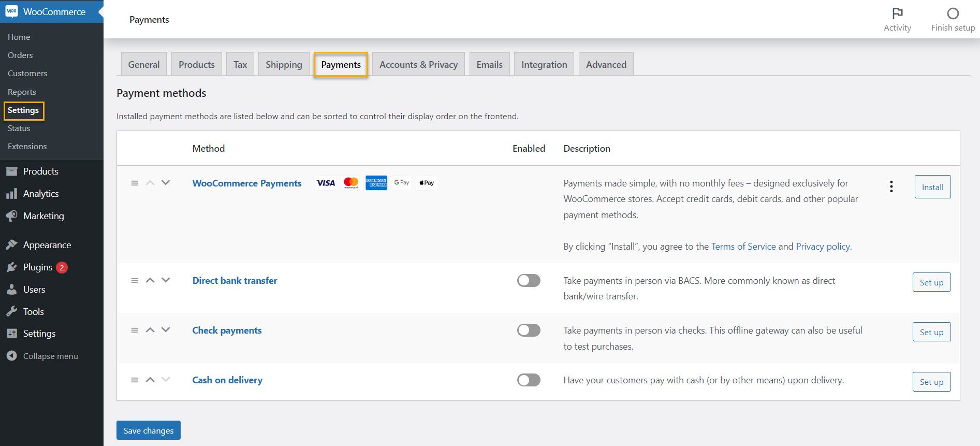Open WooCommerce Settings submenu item

pos(23,110)
